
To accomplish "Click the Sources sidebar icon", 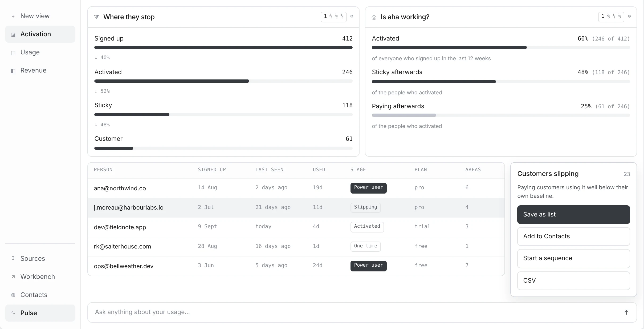I will (13, 258).
